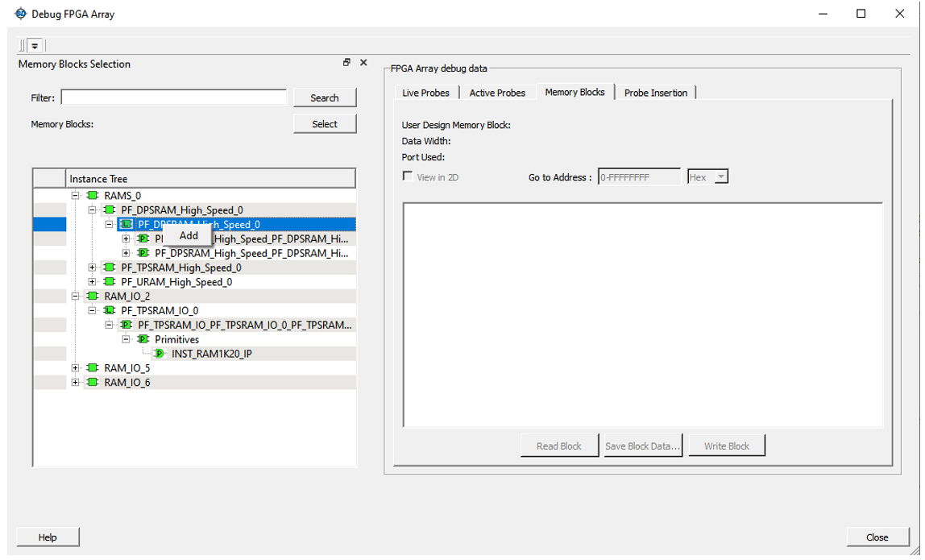Click the PF_URAM_High_Speed_0 chip icon
Viewport: 925px width, 560px height.
pos(110,282)
